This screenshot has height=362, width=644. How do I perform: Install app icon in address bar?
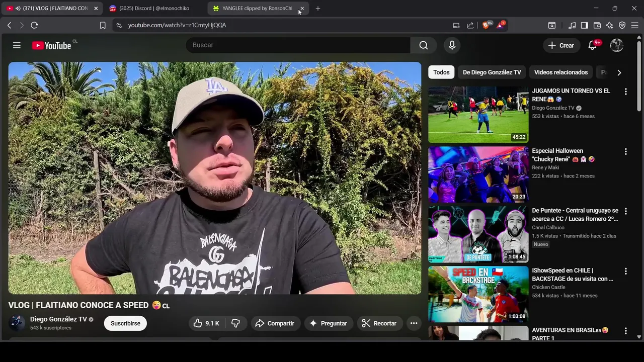pyautogui.click(x=456, y=25)
